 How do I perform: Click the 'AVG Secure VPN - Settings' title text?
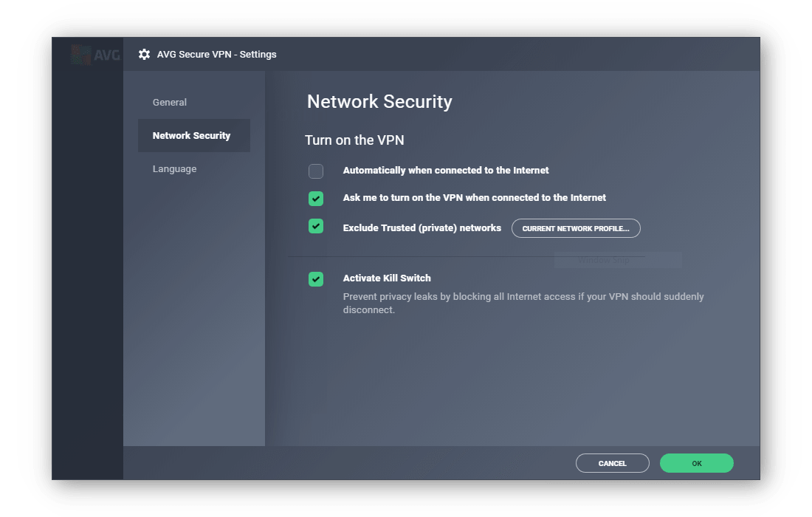(216, 55)
